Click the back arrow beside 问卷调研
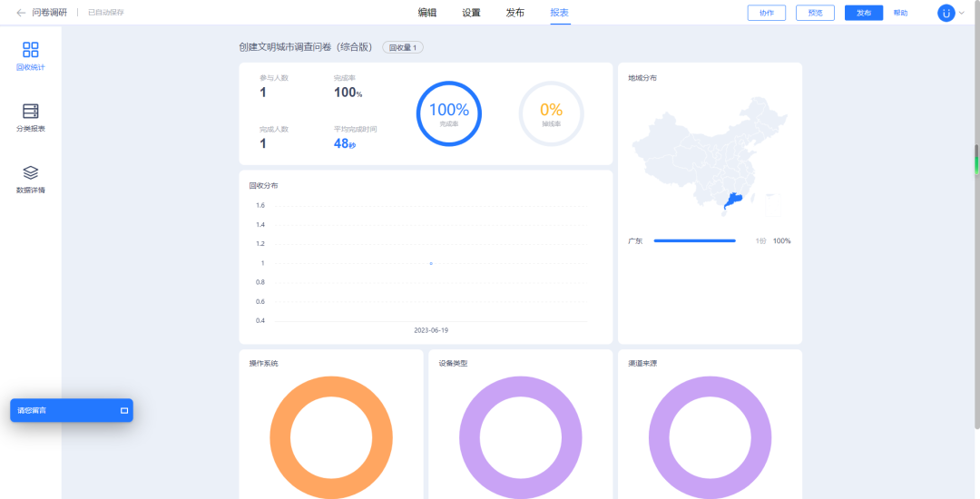 click(x=21, y=13)
